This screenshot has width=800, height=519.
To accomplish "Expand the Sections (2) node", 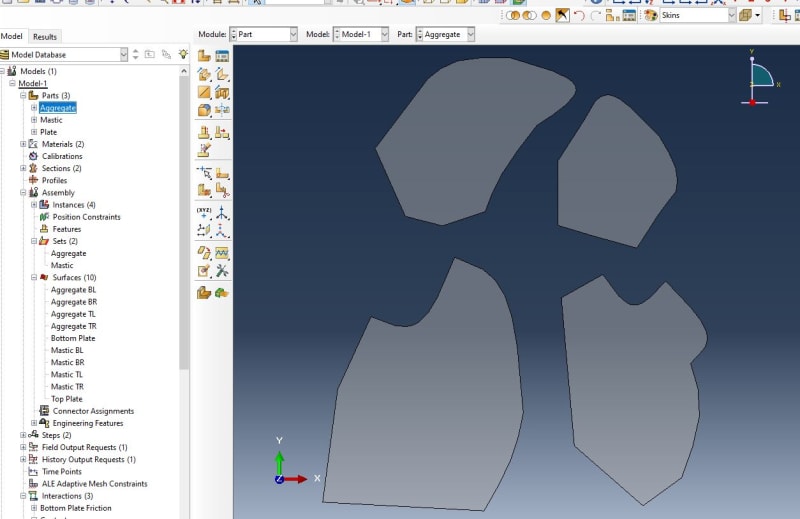I will click(x=23, y=168).
